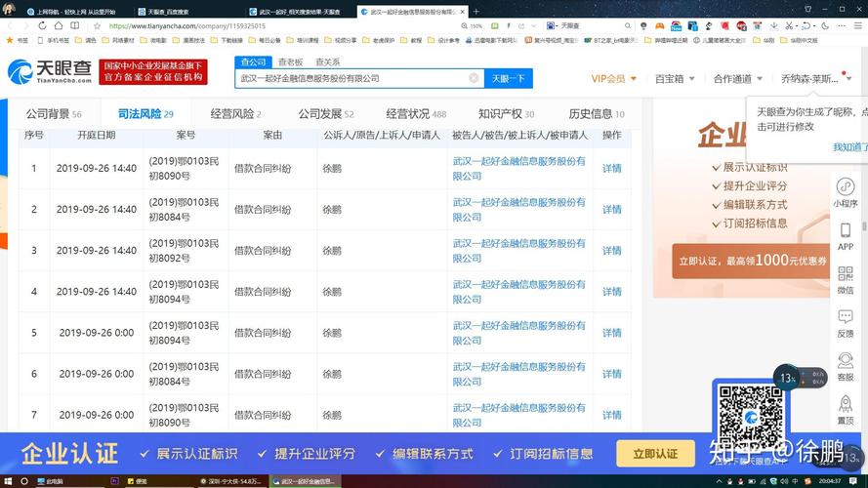Open 详情 for row 6 case

click(611, 374)
